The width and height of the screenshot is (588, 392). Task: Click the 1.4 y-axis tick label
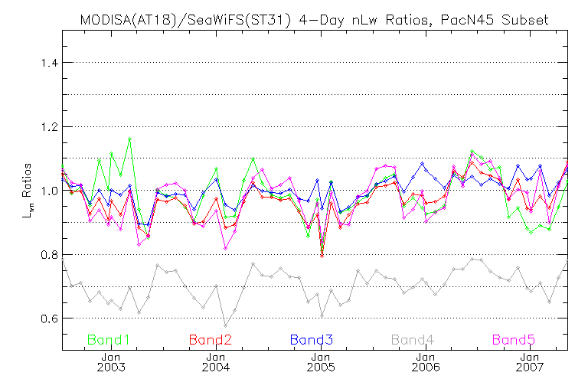(x=50, y=63)
